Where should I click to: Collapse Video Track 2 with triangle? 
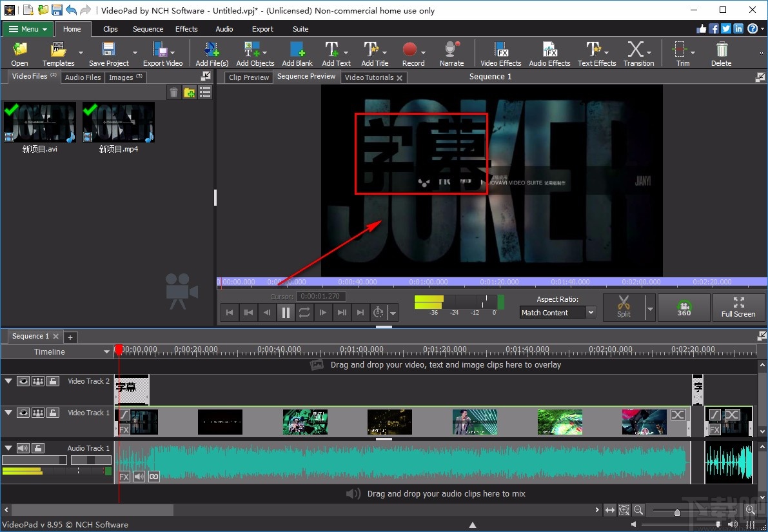click(x=8, y=381)
